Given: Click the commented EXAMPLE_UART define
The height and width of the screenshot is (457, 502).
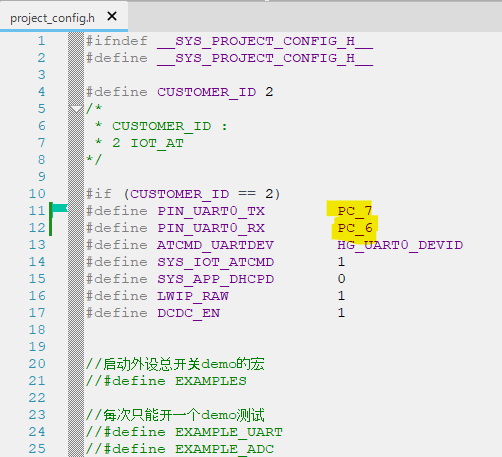Looking at the screenshot, I should 184,432.
